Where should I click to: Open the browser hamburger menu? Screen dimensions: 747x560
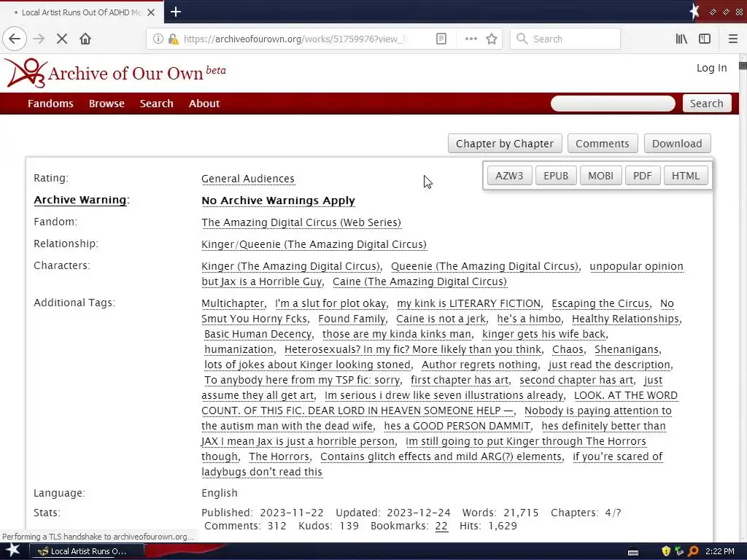[x=733, y=39]
